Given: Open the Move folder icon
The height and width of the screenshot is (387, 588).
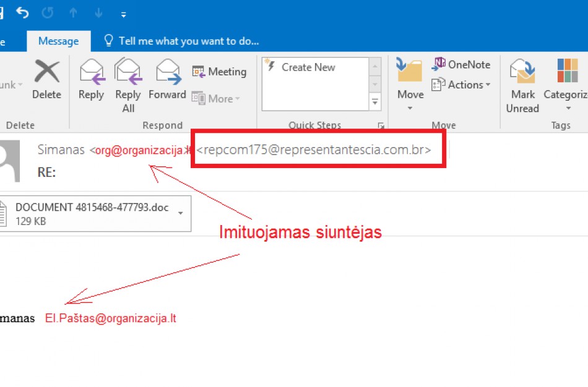Looking at the screenshot, I should pyautogui.click(x=410, y=72).
